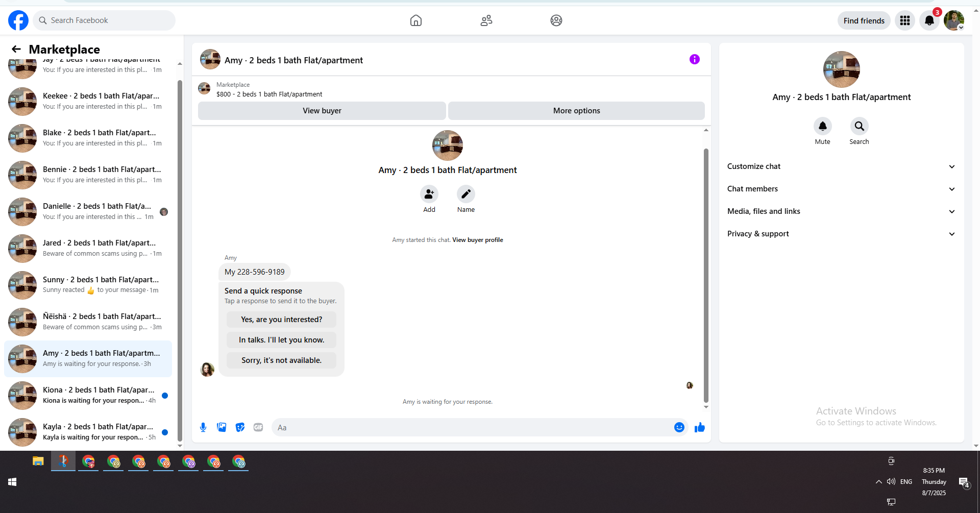Attach a photo file icon
The image size is (980, 513).
point(222,427)
